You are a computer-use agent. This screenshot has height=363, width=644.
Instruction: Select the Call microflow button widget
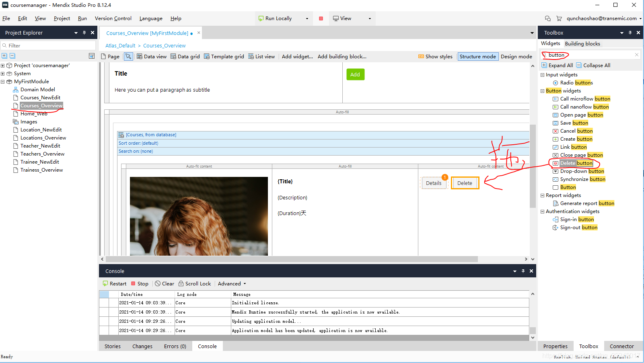coord(582,99)
